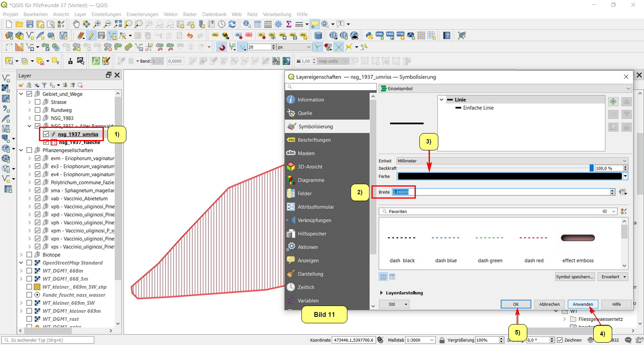The width and height of the screenshot is (644, 345).
Task: Open the Verarbeitung menu
Action: pos(277,14)
